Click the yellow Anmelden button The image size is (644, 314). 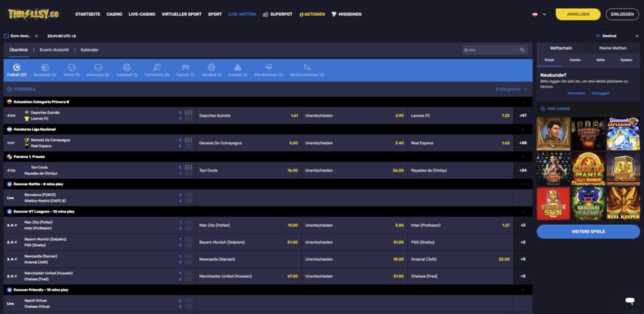tap(578, 14)
